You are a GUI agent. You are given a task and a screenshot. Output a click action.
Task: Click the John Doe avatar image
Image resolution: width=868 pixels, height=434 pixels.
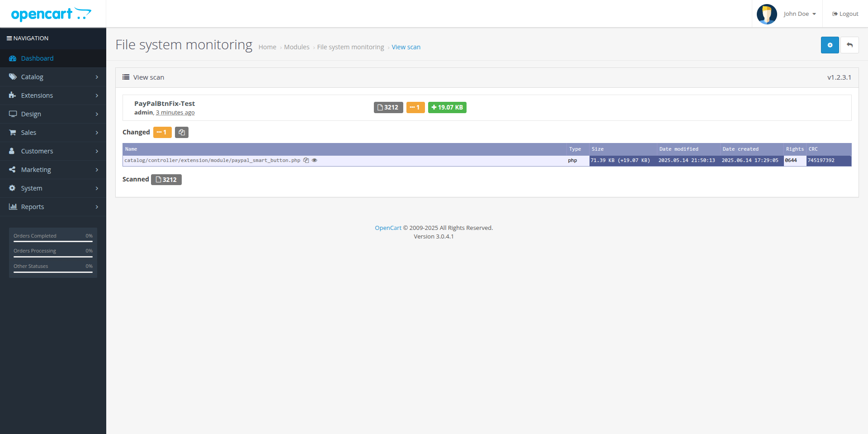(767, 14)
